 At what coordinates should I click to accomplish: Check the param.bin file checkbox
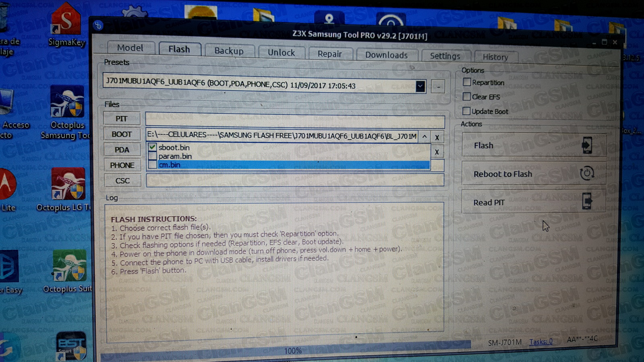click(x=152, y=156)
